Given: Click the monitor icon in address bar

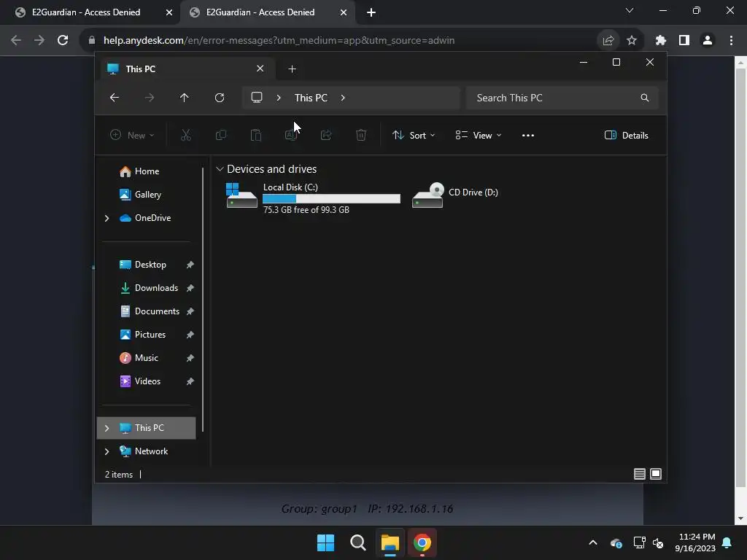Looking at the screenshot, I should click(257, 98).
